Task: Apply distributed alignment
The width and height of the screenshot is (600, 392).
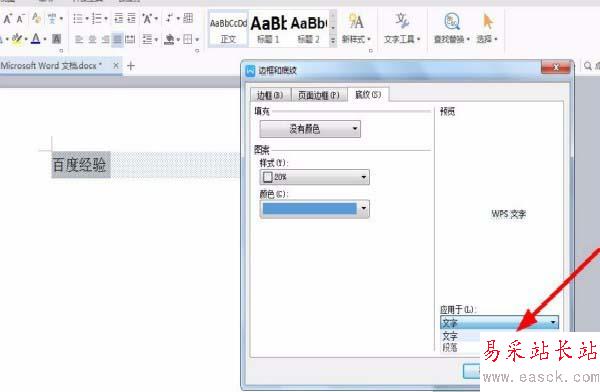Action: (130, 39)
